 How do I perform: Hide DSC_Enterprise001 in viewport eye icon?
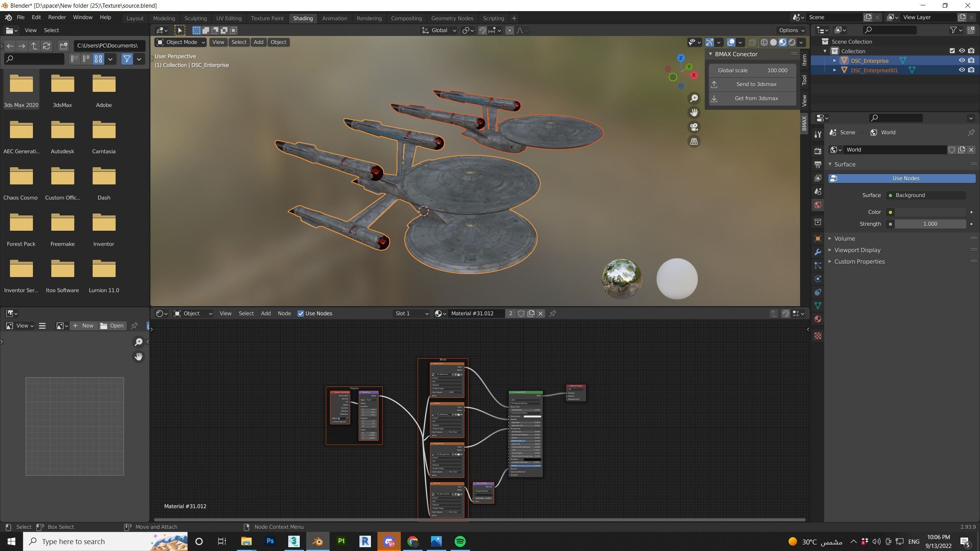pos(962,70)
